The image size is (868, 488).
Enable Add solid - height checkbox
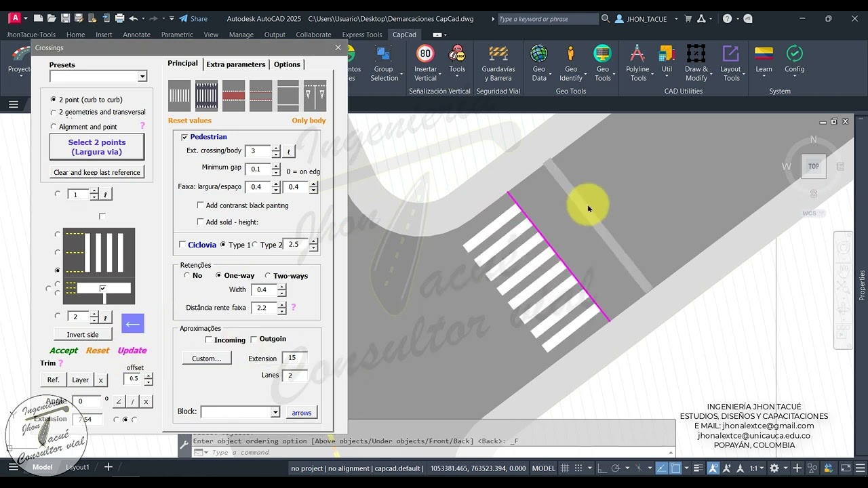tap(200, 222)
